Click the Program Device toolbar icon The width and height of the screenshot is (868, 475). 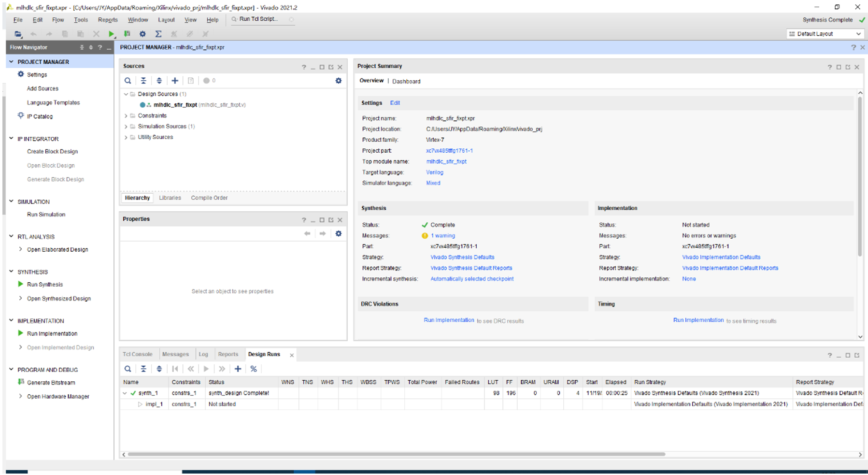coord(127,34)
